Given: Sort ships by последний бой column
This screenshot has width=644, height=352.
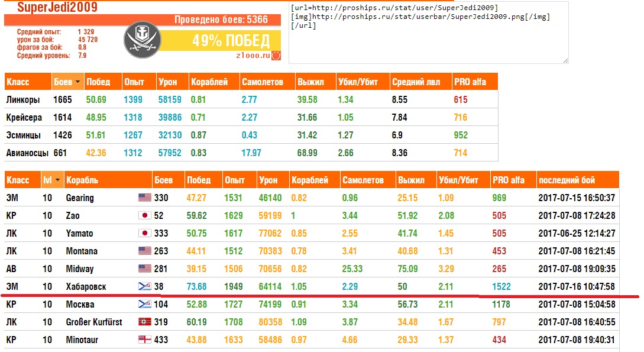Looking at the screenshot, I should pos(577,180).
